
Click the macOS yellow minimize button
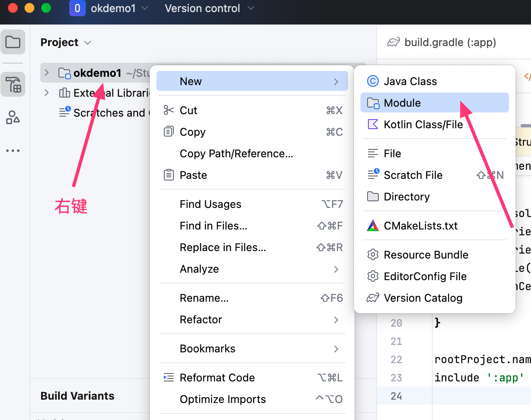point(29,8)
